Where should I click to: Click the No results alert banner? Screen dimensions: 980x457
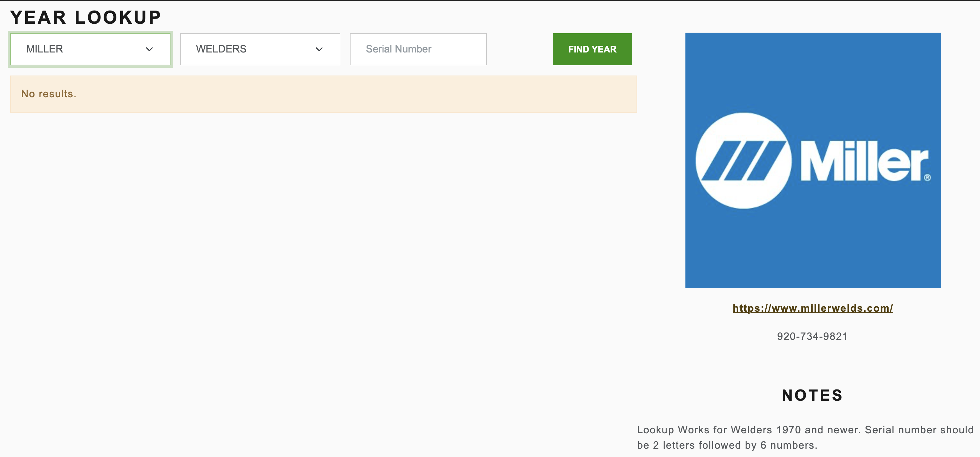(x=323, y=93)
